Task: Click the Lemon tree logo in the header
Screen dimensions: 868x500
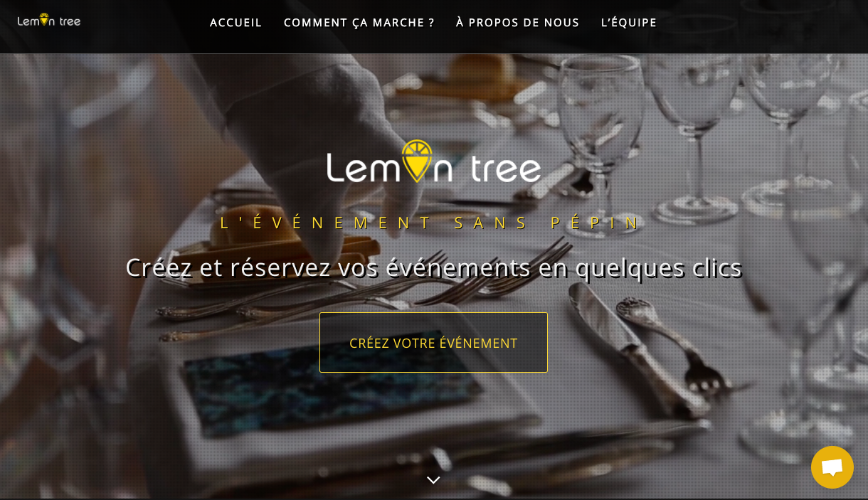Action: click(49, 21)
